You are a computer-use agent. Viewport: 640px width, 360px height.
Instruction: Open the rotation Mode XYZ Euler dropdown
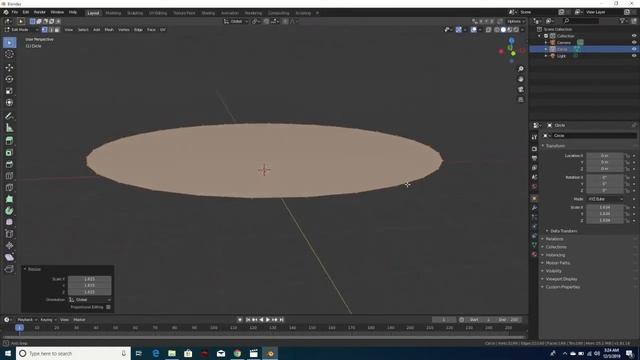point(605,199)
